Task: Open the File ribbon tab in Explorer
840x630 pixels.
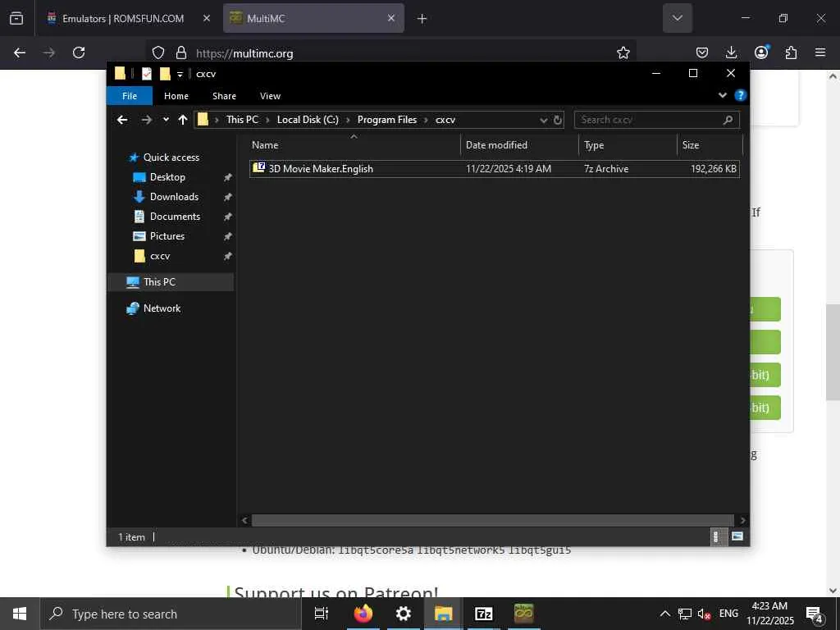Action: coord(130,96)
